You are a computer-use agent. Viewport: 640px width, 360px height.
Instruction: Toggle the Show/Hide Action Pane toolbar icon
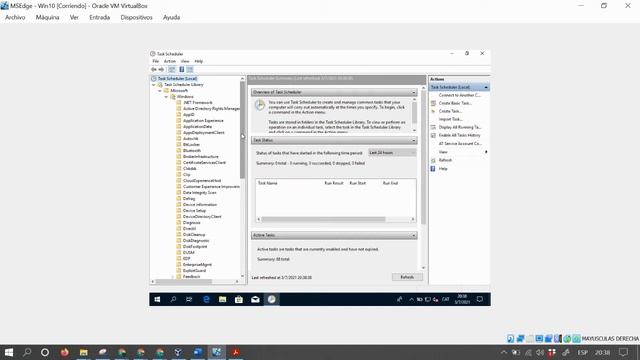tap(190, 69)
